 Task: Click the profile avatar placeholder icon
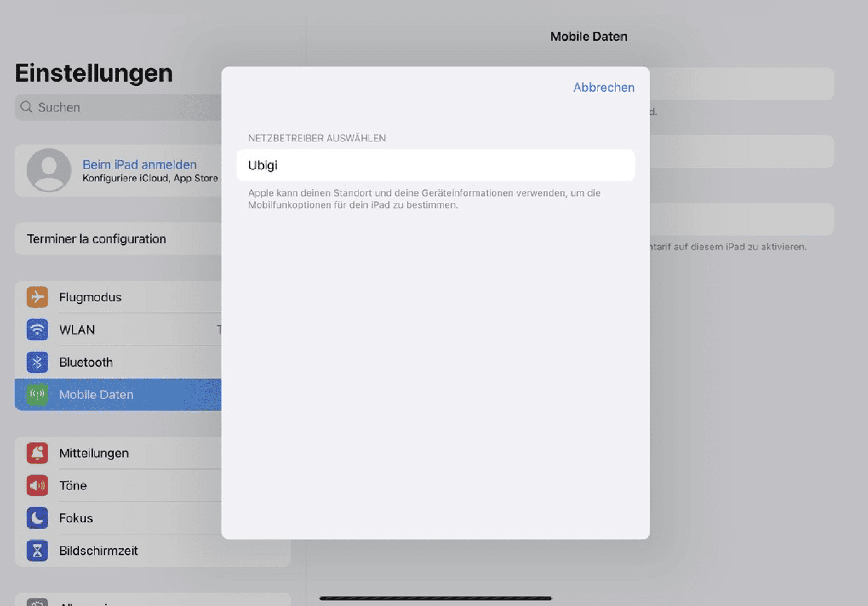click(49, 170)
